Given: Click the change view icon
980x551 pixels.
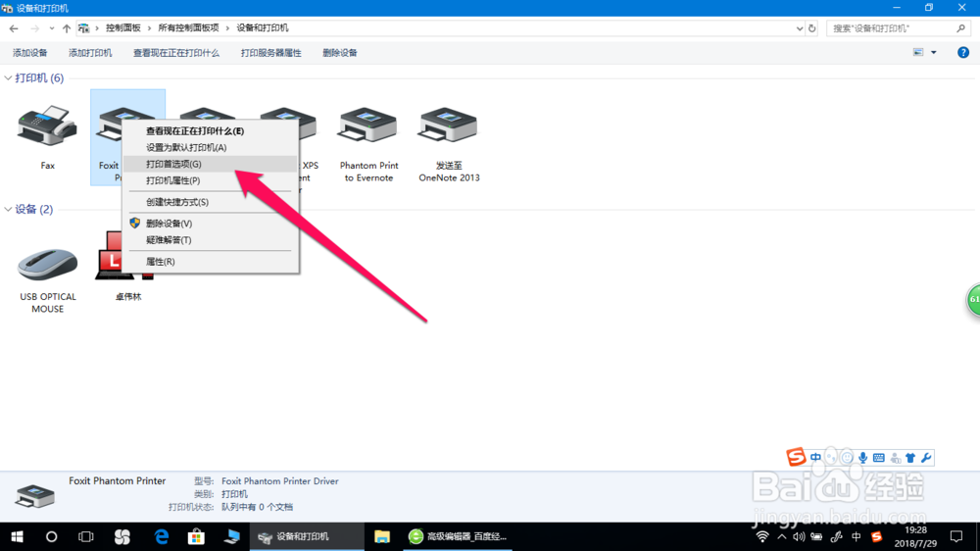Looking at the screenshot, I should click(918, 53).
